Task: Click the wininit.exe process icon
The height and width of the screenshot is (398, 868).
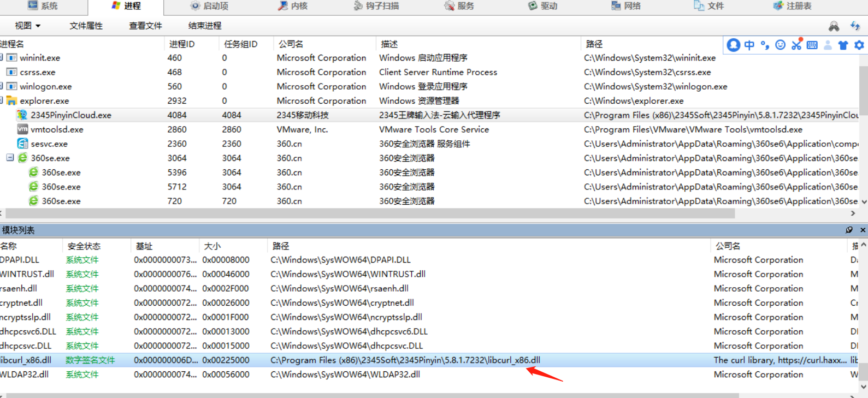Action: [11, 57]
